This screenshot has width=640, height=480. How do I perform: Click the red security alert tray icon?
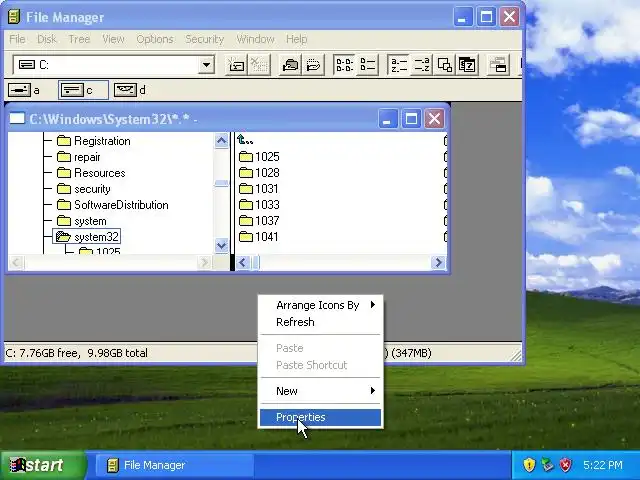click(x=565, y=464)
